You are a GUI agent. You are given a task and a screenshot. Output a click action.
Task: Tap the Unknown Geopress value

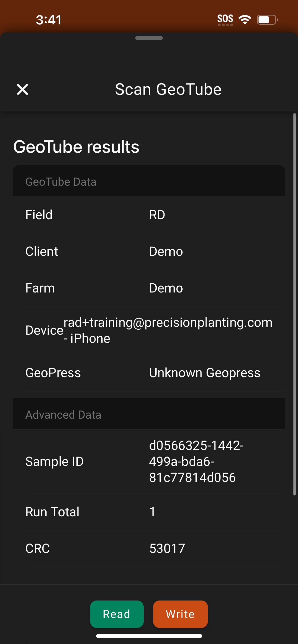(205, 373)
